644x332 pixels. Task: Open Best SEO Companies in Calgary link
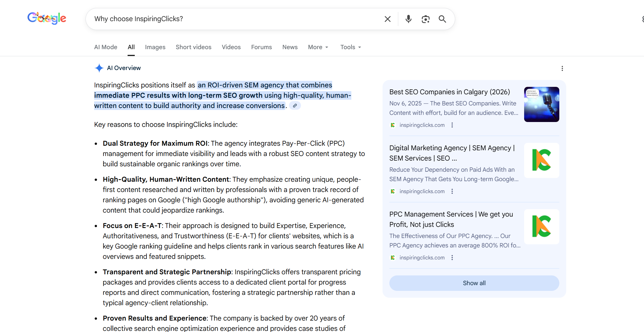tap(449, 92)
